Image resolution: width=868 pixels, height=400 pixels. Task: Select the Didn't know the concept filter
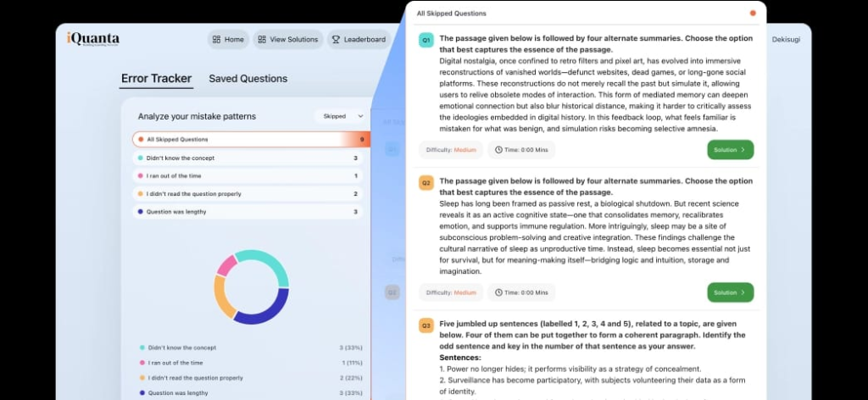pyautogui.click(x=248, y=158)
